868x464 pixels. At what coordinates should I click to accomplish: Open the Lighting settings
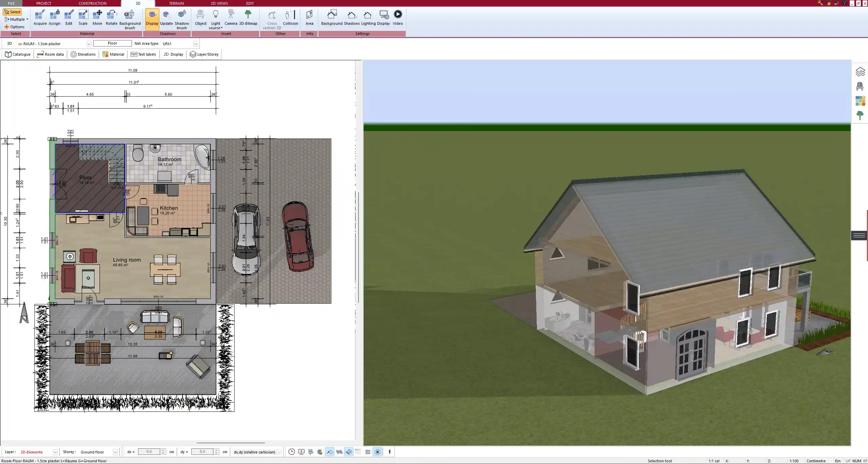click(367, 17)
